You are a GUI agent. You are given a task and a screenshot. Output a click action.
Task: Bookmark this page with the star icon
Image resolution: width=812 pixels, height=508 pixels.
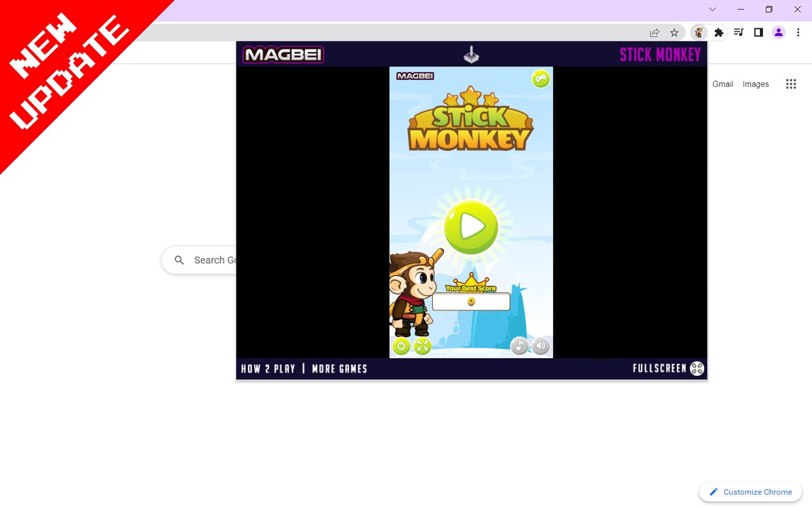point(674,32)
